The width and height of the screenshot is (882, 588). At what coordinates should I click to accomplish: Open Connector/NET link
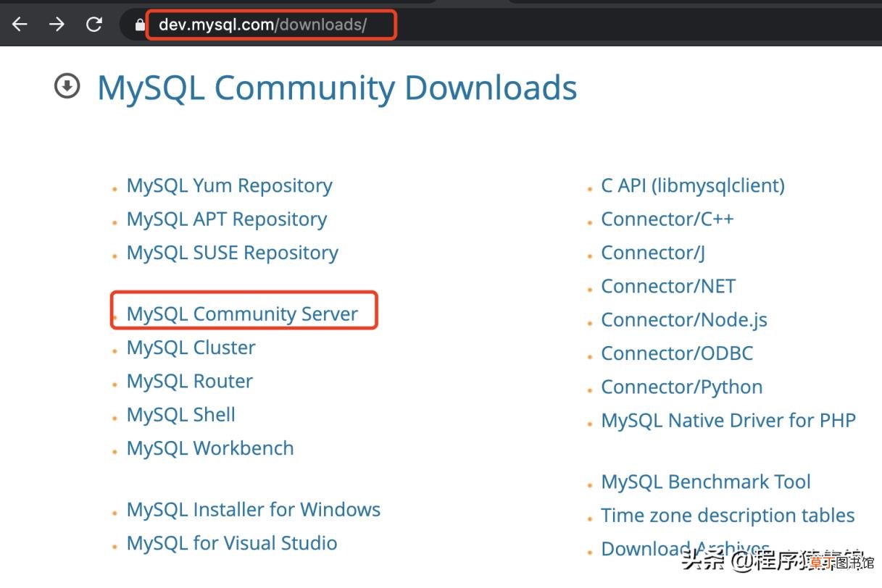(668, 286)
